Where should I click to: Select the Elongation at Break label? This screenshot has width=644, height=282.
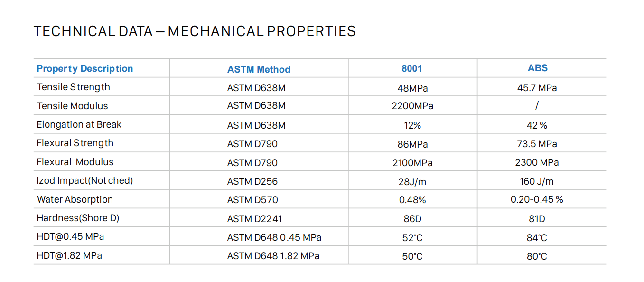79,124
